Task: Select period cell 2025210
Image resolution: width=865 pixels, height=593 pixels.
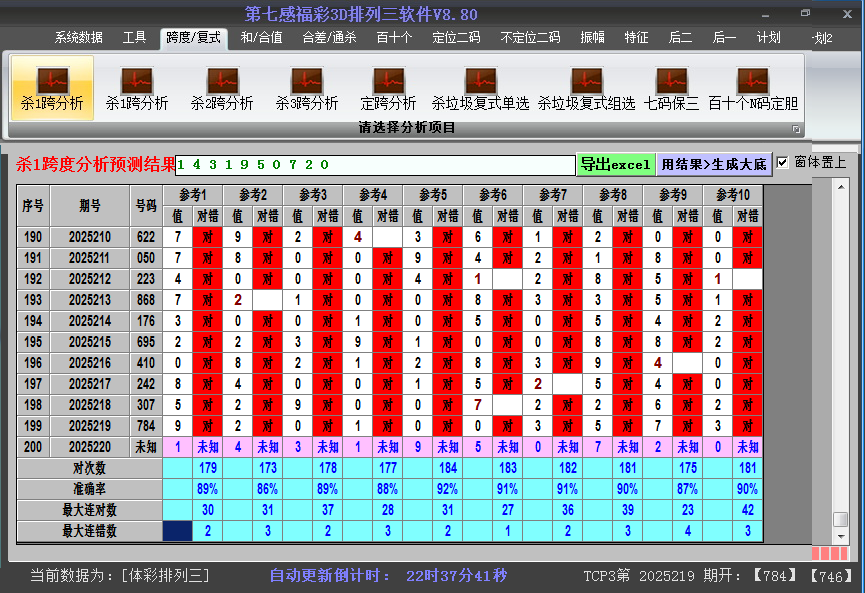Action: click(90, 237)
